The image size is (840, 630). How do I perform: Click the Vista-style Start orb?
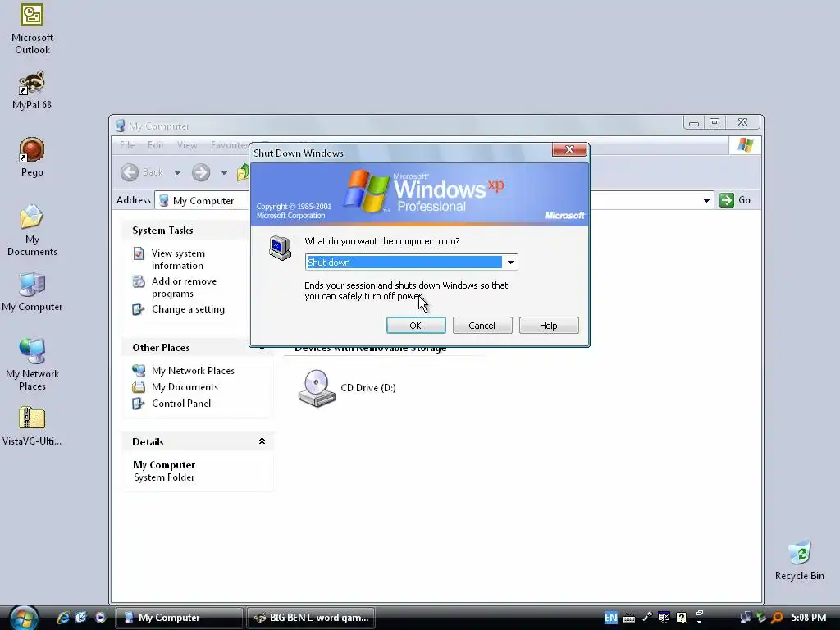[x=24, y=618]
